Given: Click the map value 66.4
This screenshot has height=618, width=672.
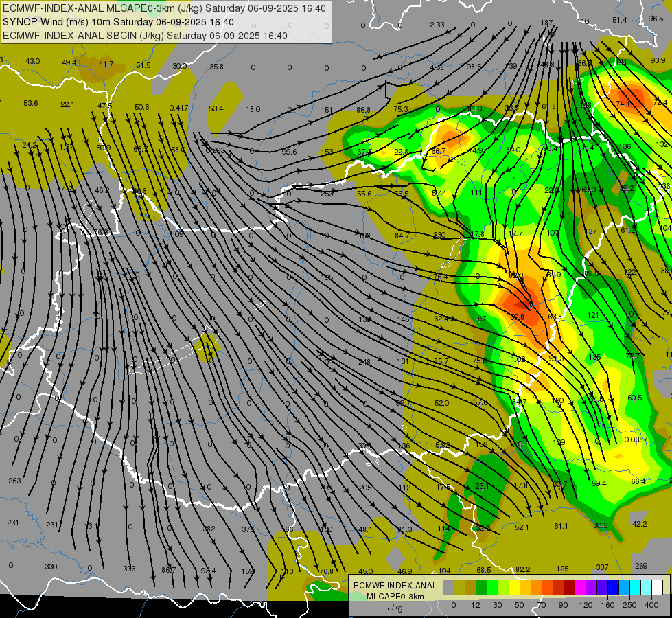Looking at the screenshot, I should (638, 481).
